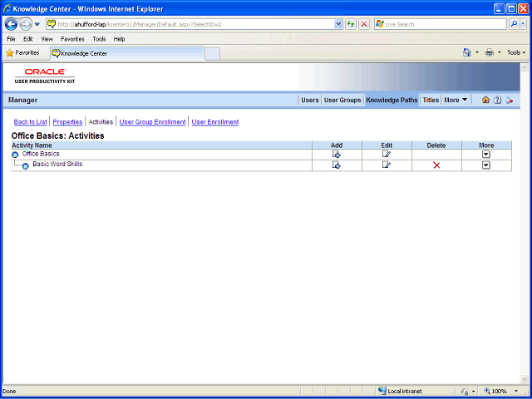Click the Favorites star button
Image resolution: width=532 pixels, height=399 pixels.
[x=22, y=53]
